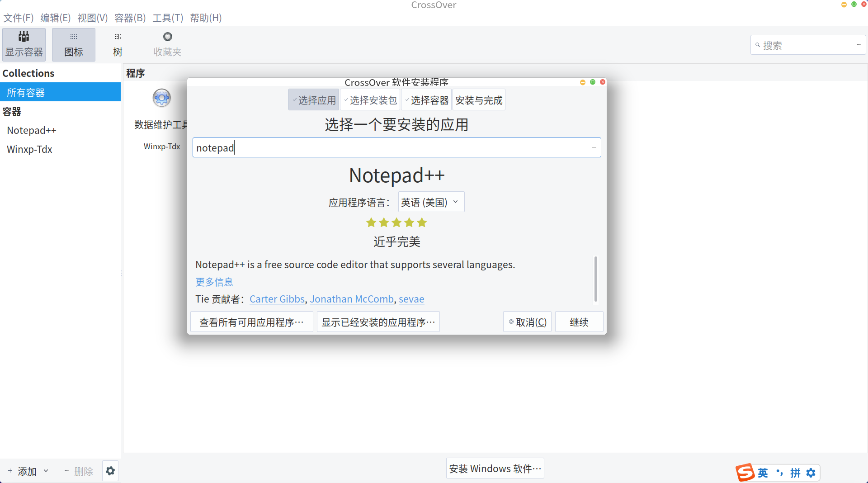Open the gear settings icon at bottom left
868x483 pixels.
point(110,470)
